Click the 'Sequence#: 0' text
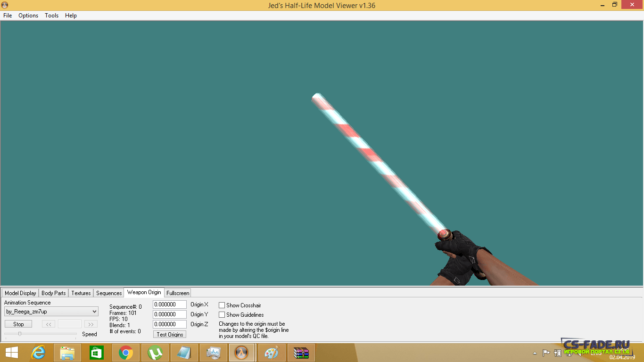This screenshot has width=644, height=362. coord(125,307)
